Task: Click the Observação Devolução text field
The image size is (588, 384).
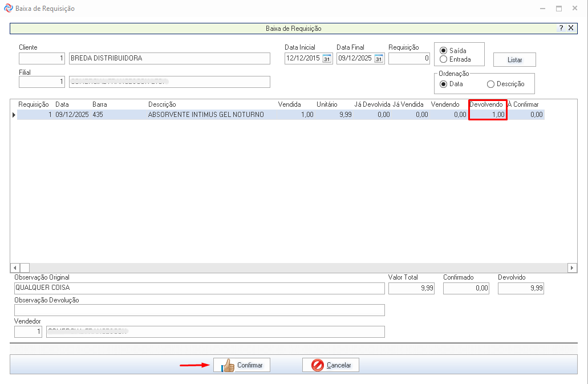Action: (x=199, y=310)
